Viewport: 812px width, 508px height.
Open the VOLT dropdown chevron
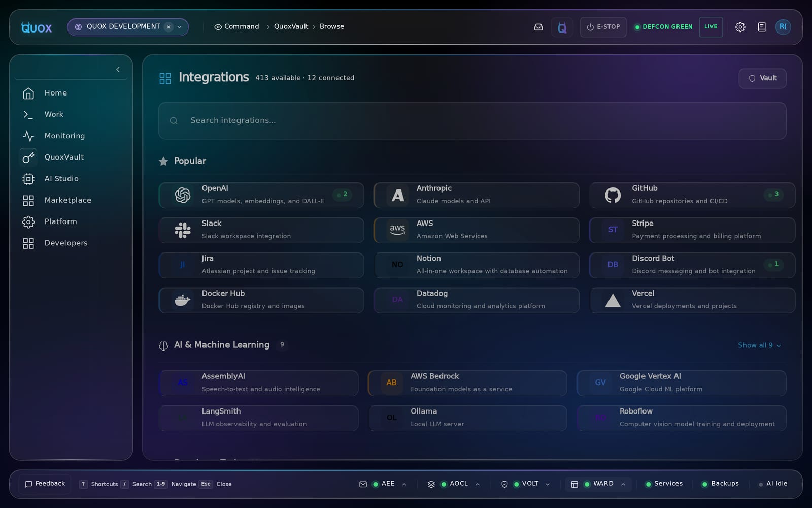point(548,484)
